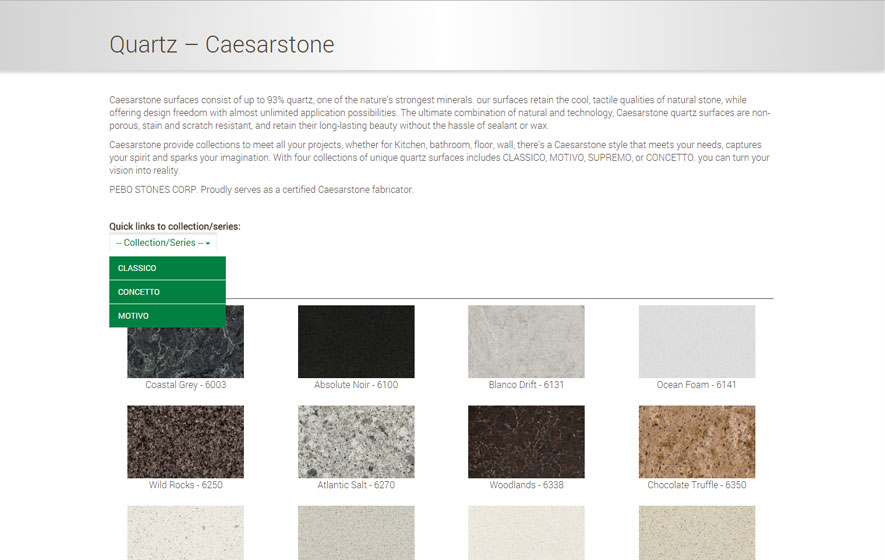Click the 'Wild Rocks - 6250' caption
885x560 pixels.
tap(186, 484)
